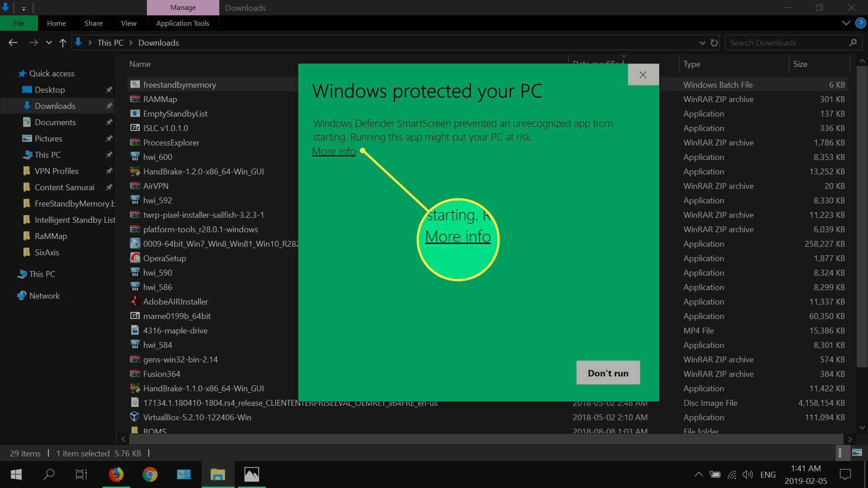Expand the address bar history dropdown

tap(702, 43)
